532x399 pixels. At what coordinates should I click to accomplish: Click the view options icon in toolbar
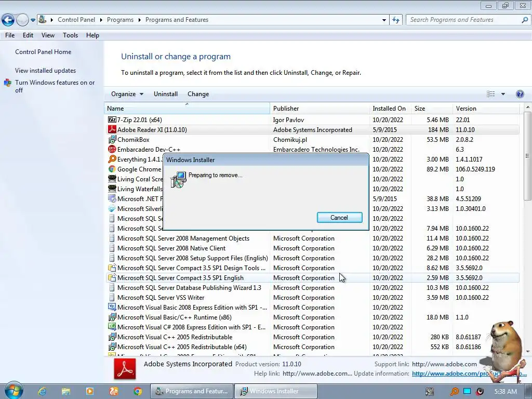[x=490, y=94]
